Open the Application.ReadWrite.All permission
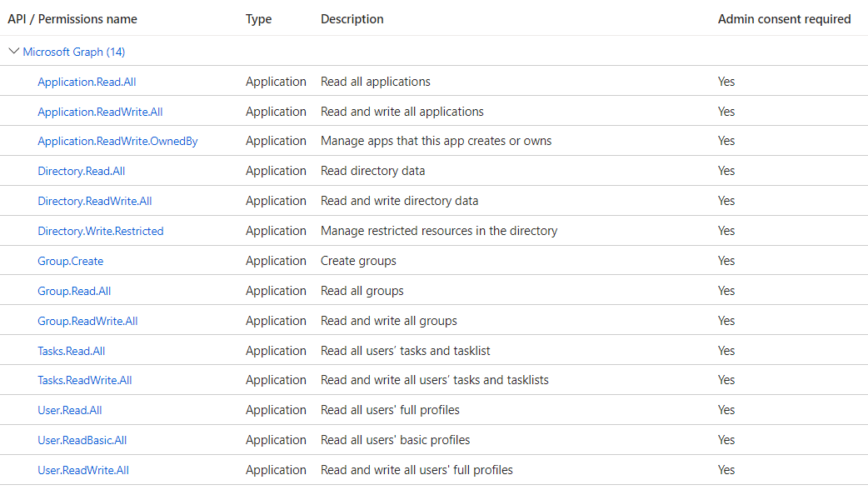 tap(100, 112)
